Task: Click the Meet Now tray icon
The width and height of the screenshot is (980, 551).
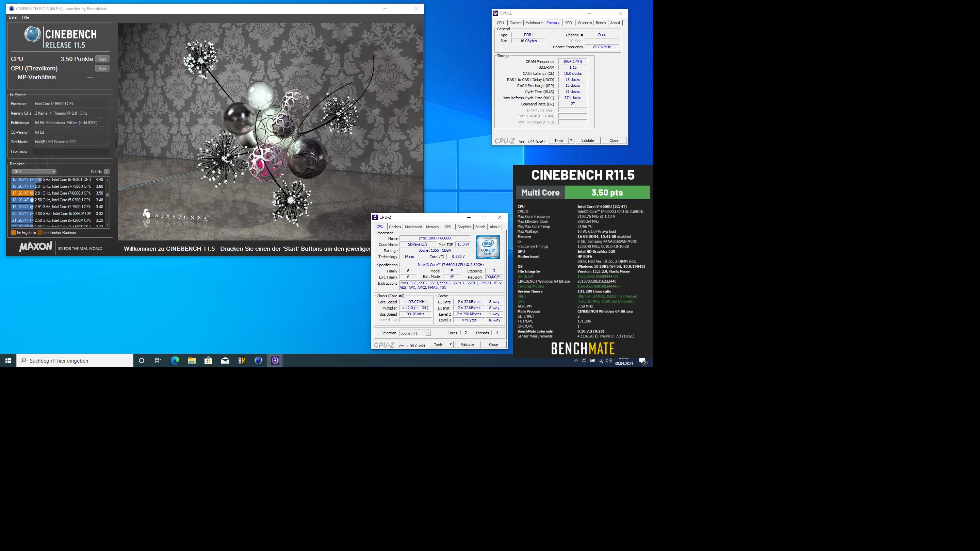Action: [584, 361]
